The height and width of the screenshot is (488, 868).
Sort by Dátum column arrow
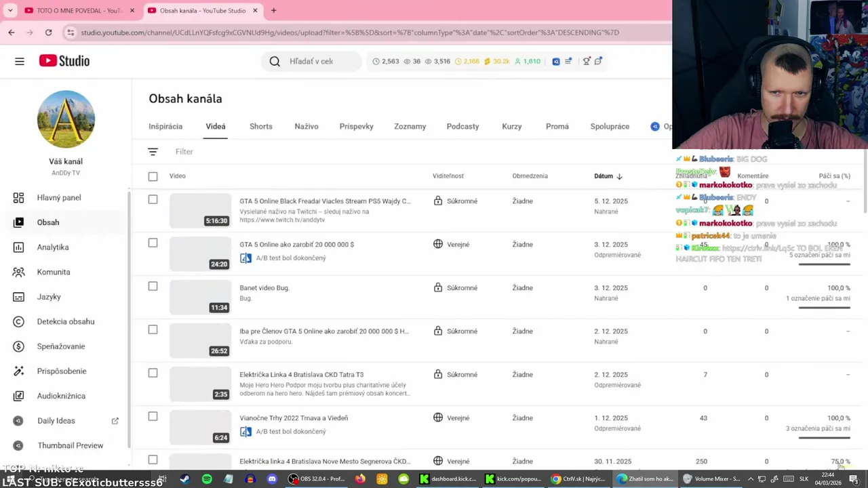(619, 176)
